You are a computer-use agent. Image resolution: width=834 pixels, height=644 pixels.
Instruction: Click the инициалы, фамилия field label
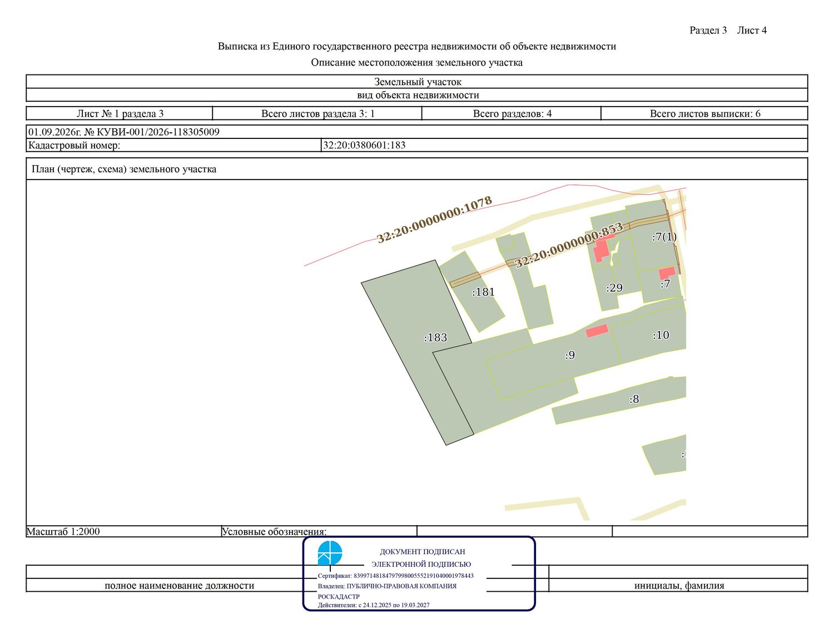(x=679, y=585)
